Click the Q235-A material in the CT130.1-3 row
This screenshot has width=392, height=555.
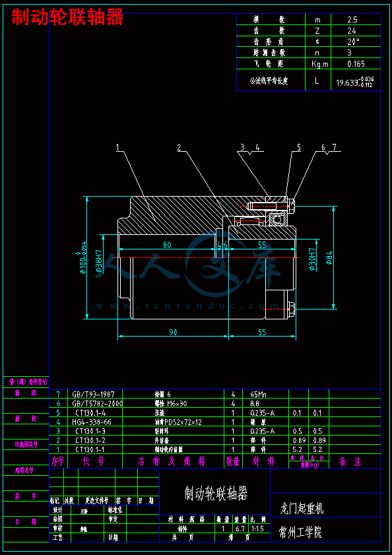(263, 431)
